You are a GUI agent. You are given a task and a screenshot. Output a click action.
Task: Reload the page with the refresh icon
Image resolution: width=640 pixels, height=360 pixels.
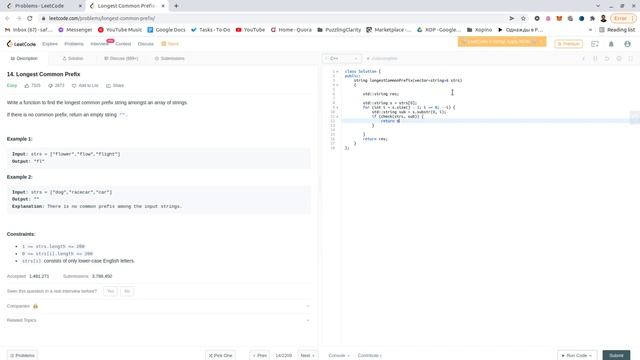(30, 18)
